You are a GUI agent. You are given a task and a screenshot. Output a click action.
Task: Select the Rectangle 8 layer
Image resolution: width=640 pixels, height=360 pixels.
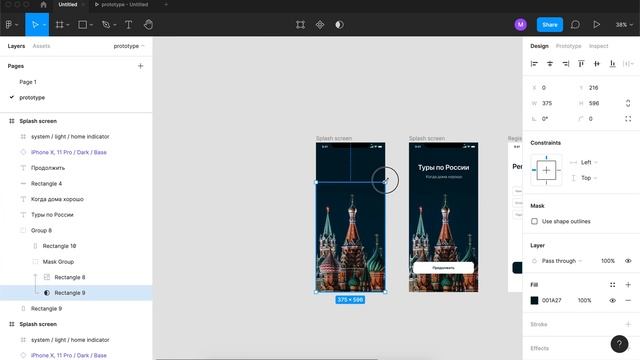[x=70, y=277]
